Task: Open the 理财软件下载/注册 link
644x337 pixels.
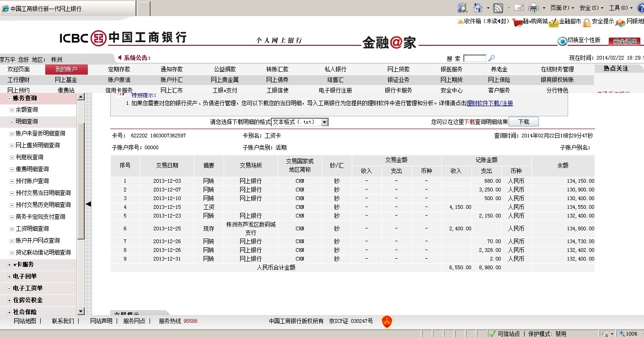Action: [x=489, y=103]
